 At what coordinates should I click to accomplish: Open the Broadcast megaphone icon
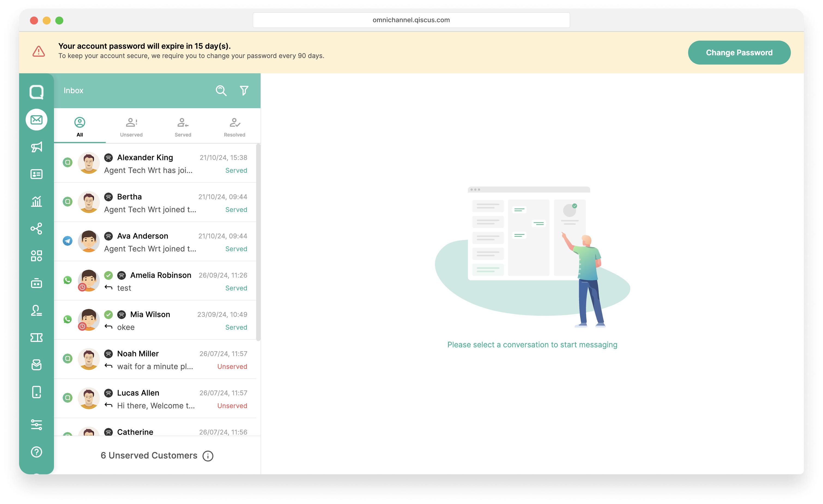click(x=37, y=147)
